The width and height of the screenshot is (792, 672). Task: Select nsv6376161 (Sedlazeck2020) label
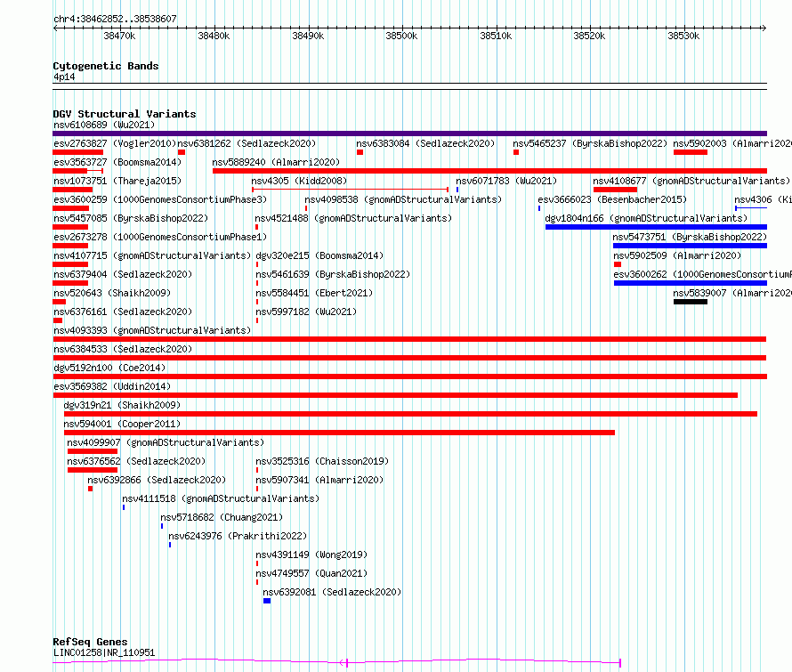point(123,312)
